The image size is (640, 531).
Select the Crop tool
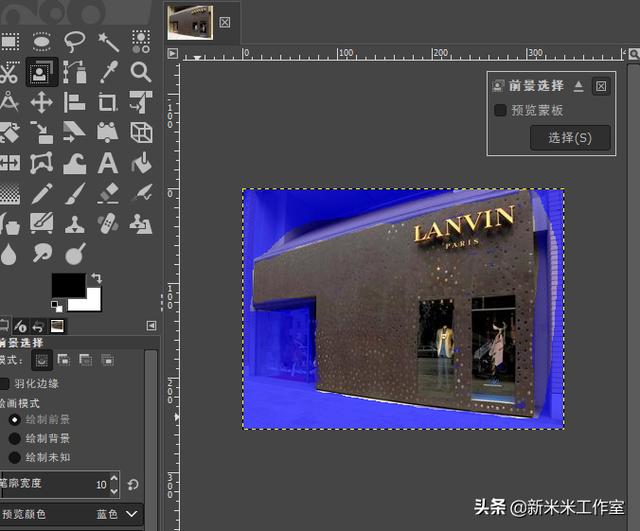(x=108, y=102)
